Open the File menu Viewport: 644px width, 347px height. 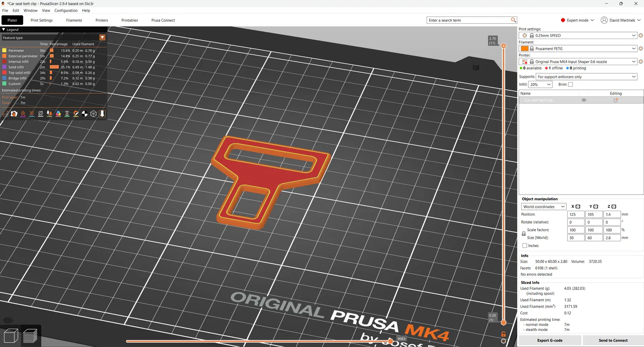[5, 10]
